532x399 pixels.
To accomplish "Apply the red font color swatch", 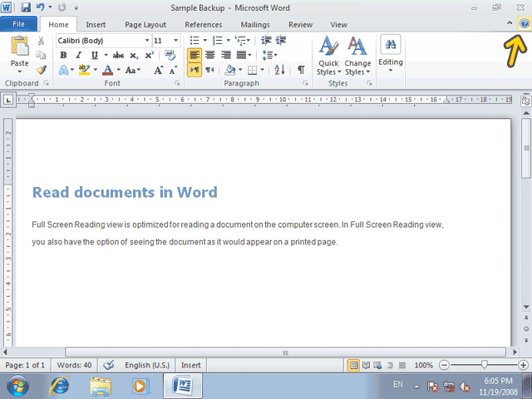I will click(108, 70).
